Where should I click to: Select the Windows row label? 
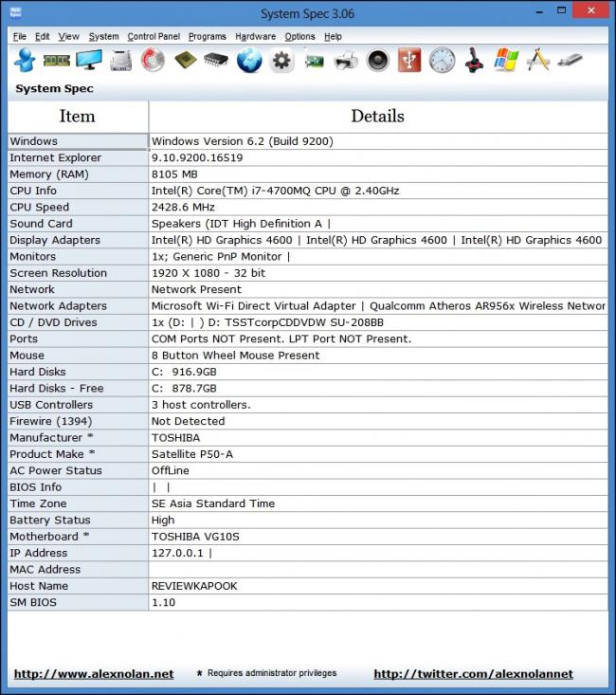[78, 141]
